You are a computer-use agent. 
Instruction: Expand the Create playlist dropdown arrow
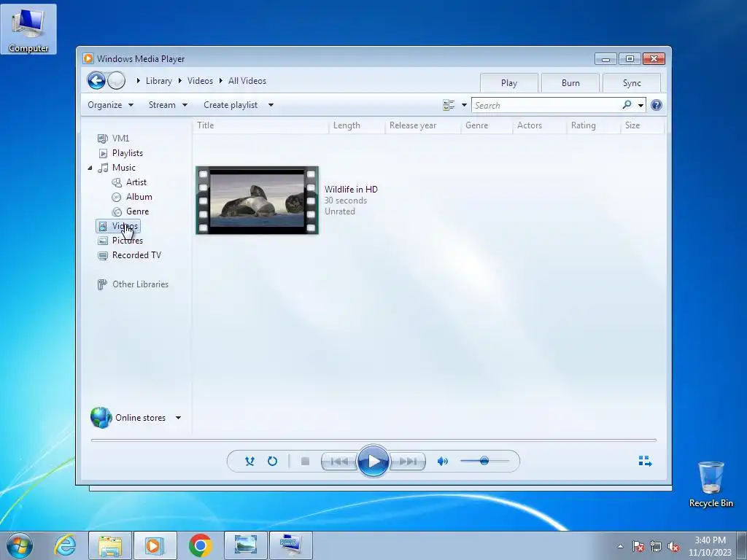point(271,105)
